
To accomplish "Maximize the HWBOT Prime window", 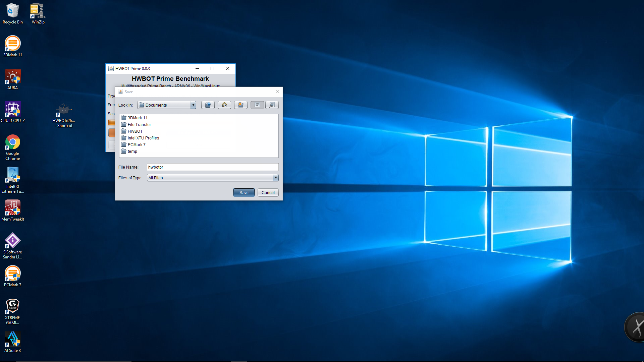I will pyautogui.click(x=212, y=68).
